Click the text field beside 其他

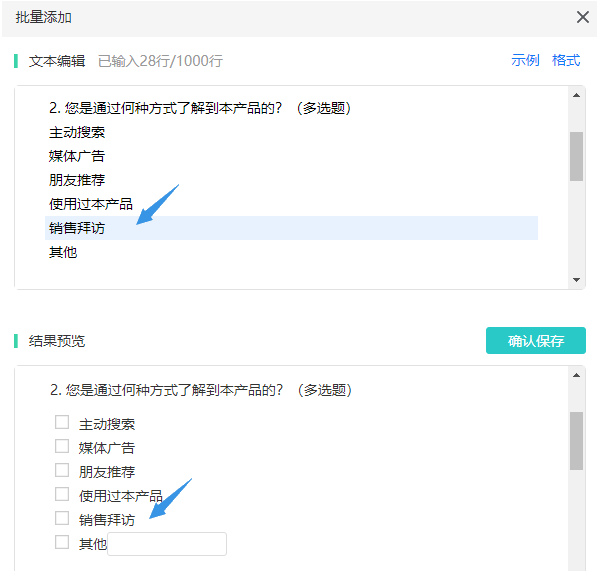coord(167,544)
